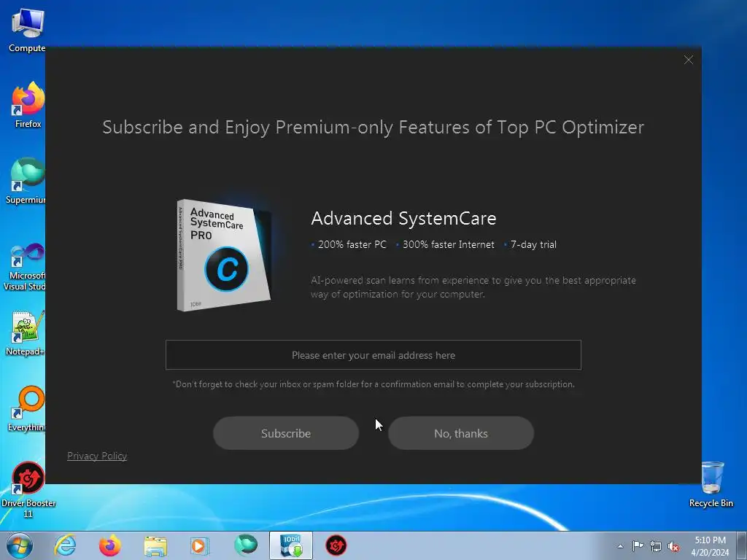Image resolution: width=747 pixels, height=560 pixels.
Task: Launch Firefox from the taskbar
Action: [110, 545]
